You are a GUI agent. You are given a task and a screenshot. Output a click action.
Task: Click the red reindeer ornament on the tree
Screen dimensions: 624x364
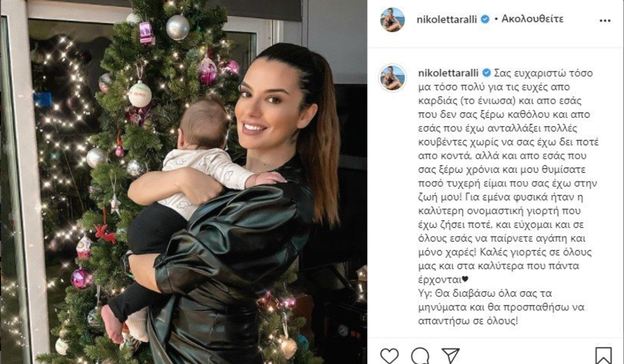(x=106, y=233)
